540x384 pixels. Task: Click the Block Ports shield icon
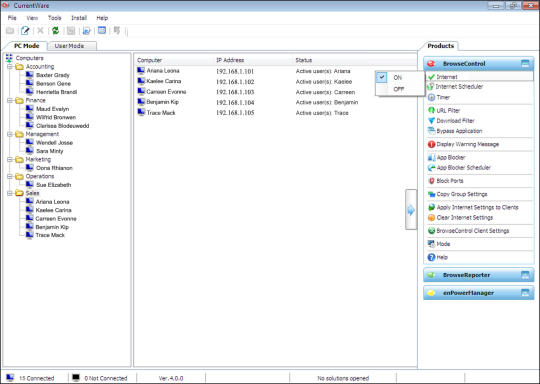click(x=431, y=181)
